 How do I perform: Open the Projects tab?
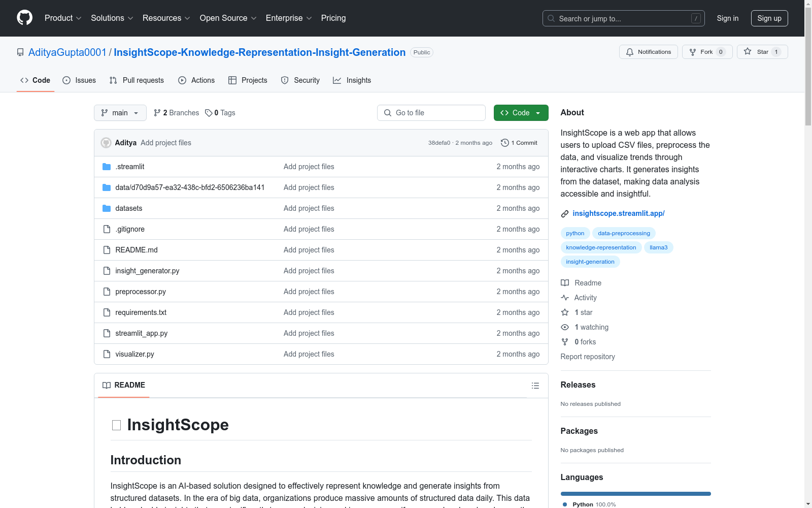tap(248, 80)
